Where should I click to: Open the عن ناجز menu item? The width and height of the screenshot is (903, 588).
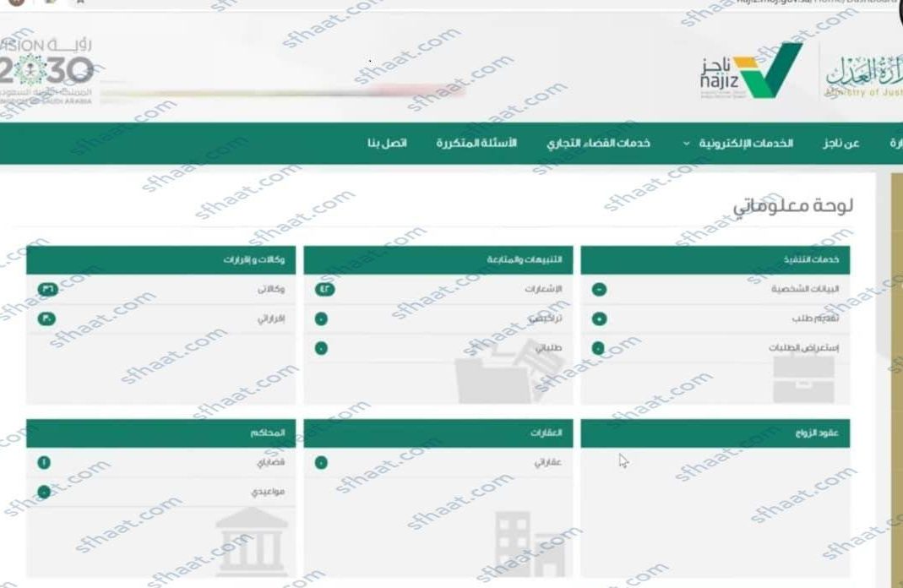coord(840,143)
